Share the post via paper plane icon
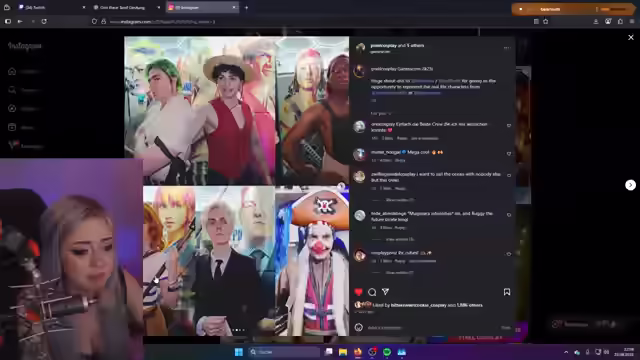Screen dimensions: 640x360 pyautogui.click(x=385, y=291)
